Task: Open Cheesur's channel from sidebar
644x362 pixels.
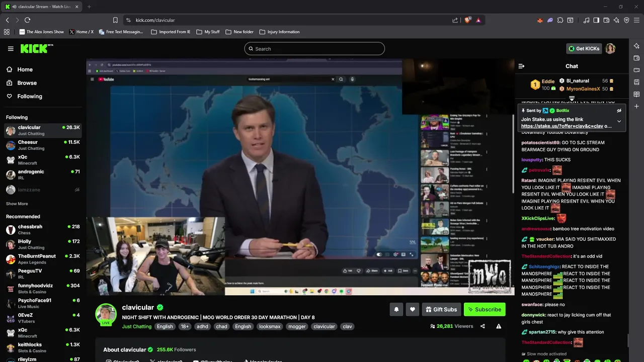Action: click(43, 145)
